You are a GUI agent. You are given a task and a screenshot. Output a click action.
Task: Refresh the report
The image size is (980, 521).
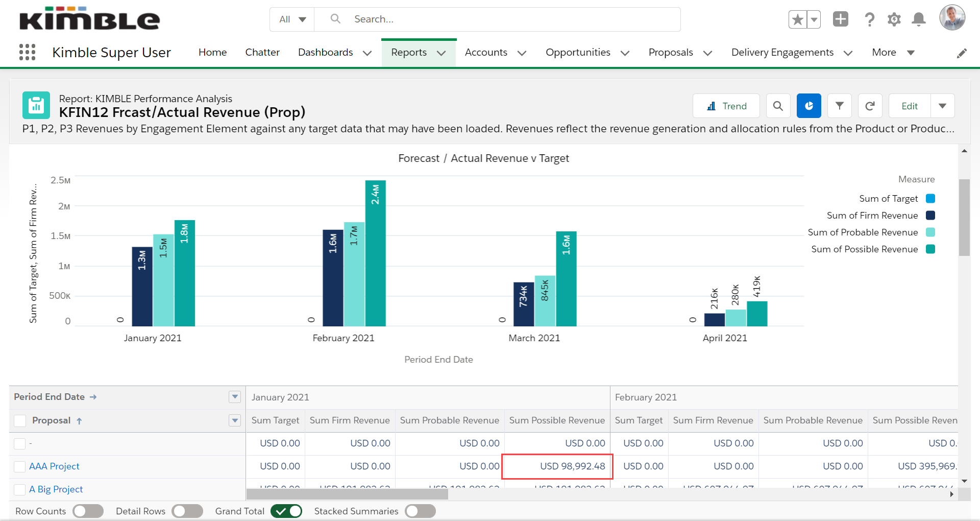[870, 106]
